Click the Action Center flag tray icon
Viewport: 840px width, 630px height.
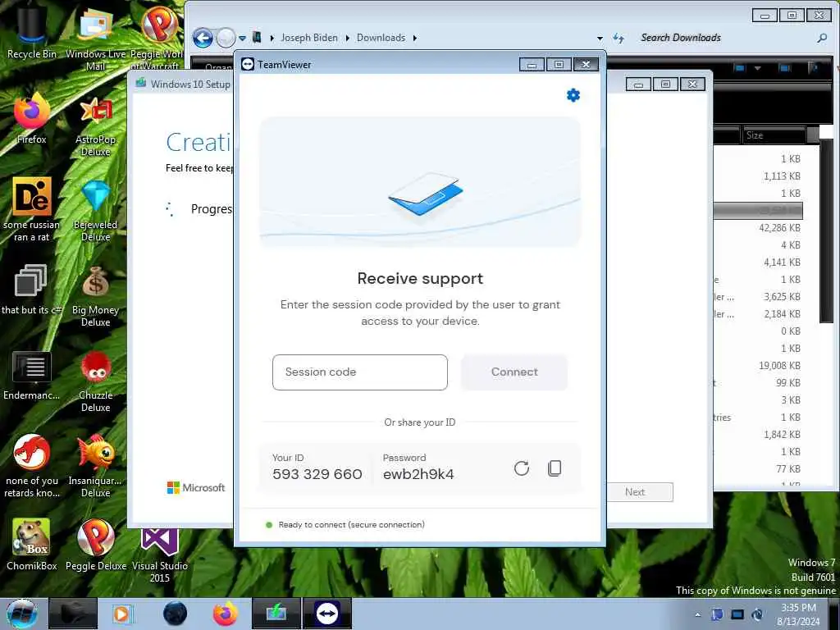point(717,614)
